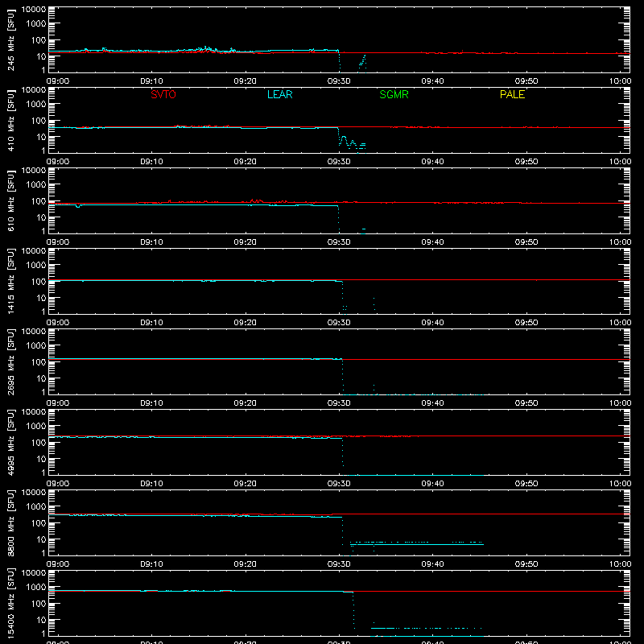Viewport: 644px width, 644px height.
Task: Click 09:30 time label under 1415 MHz panel
Action: [x=339, y=323]
